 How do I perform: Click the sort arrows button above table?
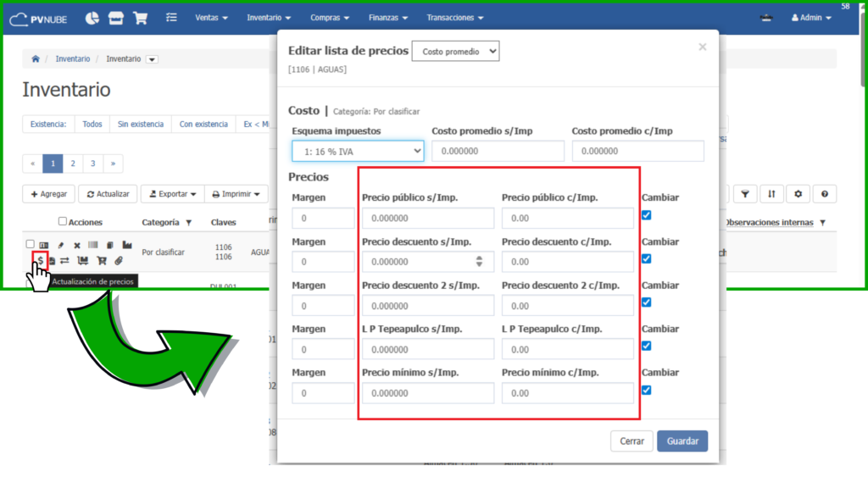[771, 194]
